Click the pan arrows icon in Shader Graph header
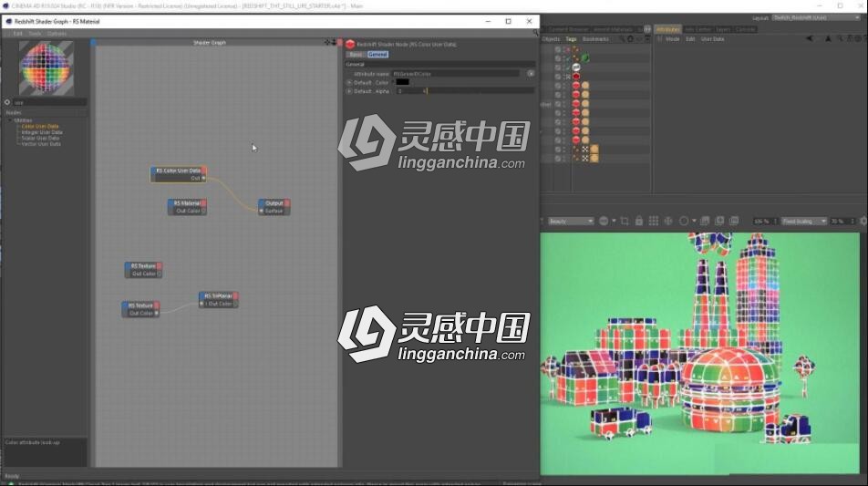The height and width of the screenshot is (486, 868). point(327,43)
